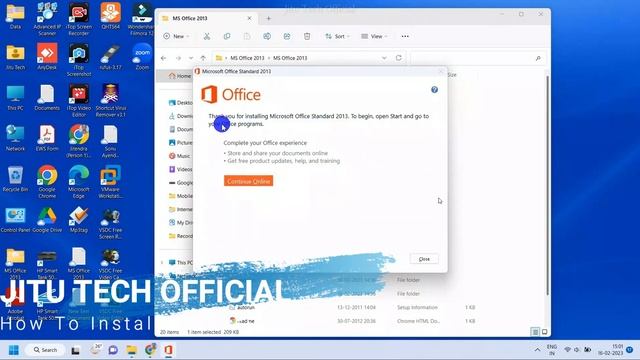Open the View dropdown in Explorer
This screenshot has height=360, width=640.
click(374, 36)
